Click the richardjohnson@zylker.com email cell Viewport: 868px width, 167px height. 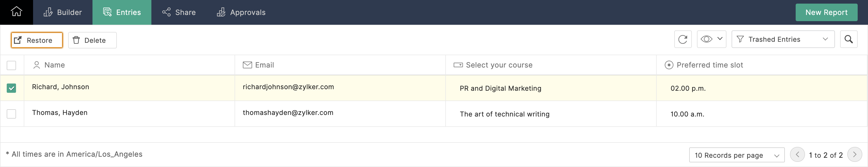click(x=288, y=87)
